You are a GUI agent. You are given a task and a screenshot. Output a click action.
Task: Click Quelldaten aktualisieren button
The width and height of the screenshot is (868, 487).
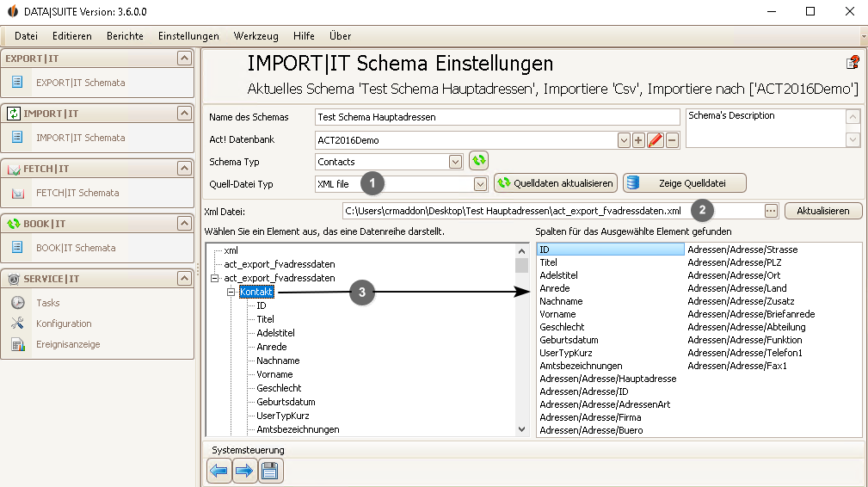[x=555, y=183]
